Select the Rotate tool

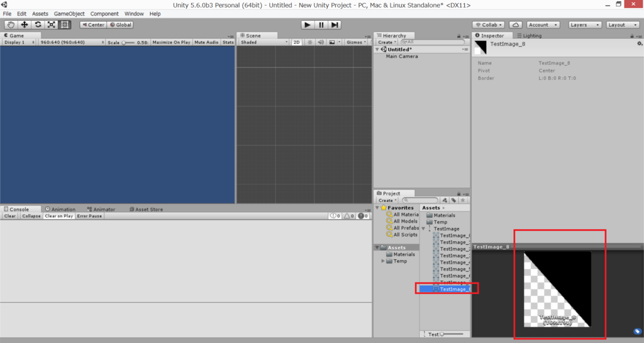(x=38, y=25)
